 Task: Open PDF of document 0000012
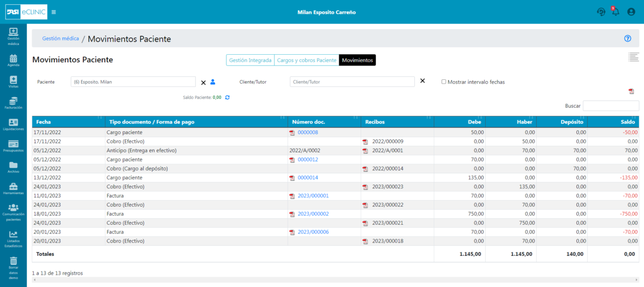[292, 160]
